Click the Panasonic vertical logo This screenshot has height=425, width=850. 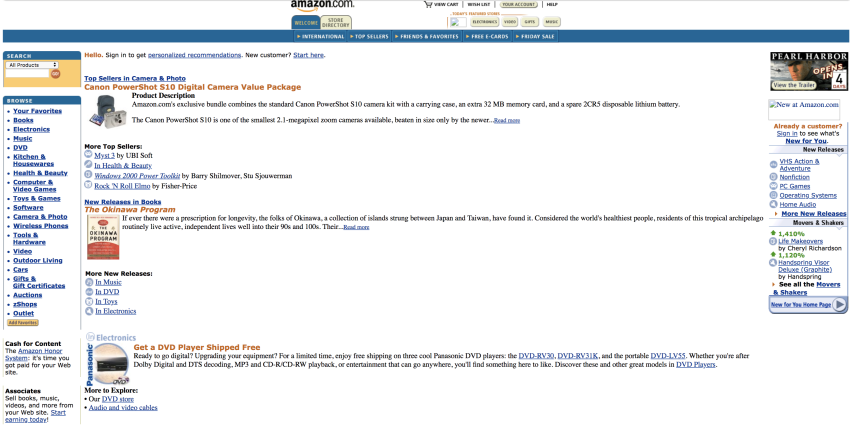(90, 363)
